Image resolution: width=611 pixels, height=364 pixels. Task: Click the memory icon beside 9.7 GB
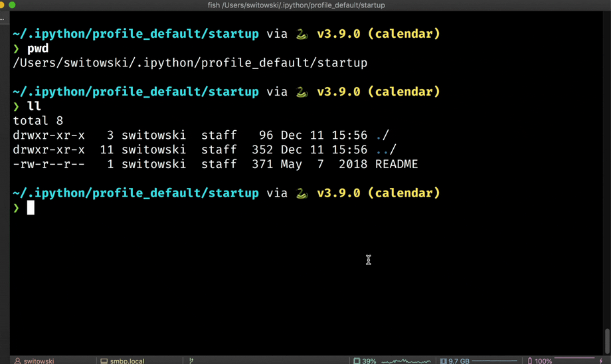click(x=444, y=361)
